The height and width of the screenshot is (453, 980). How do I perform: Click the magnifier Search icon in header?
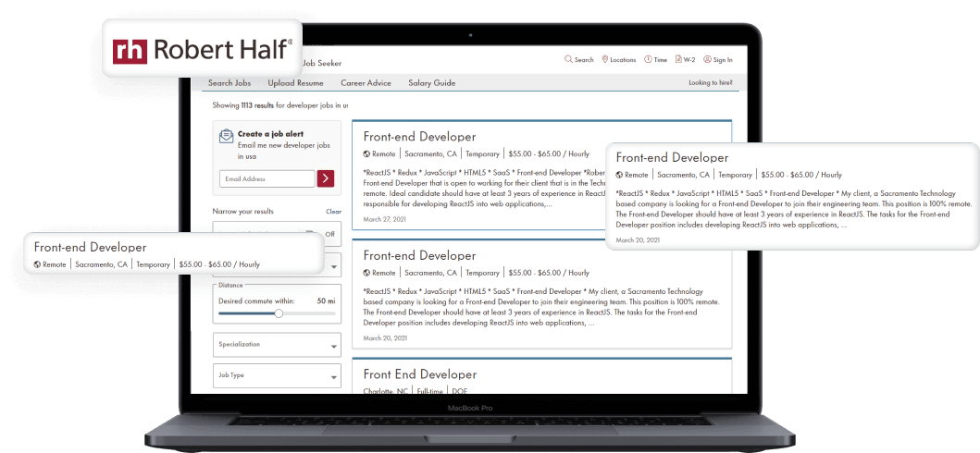click(568, 59)
